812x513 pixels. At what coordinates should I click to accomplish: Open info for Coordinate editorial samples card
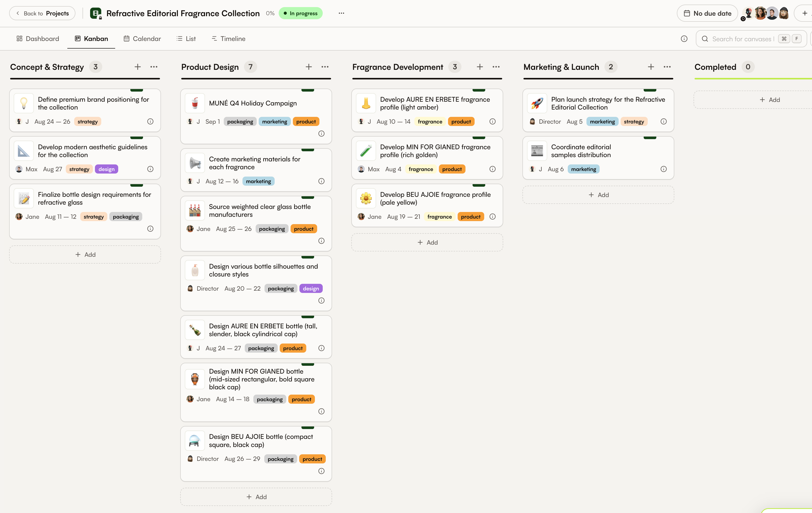click(663, 169)
